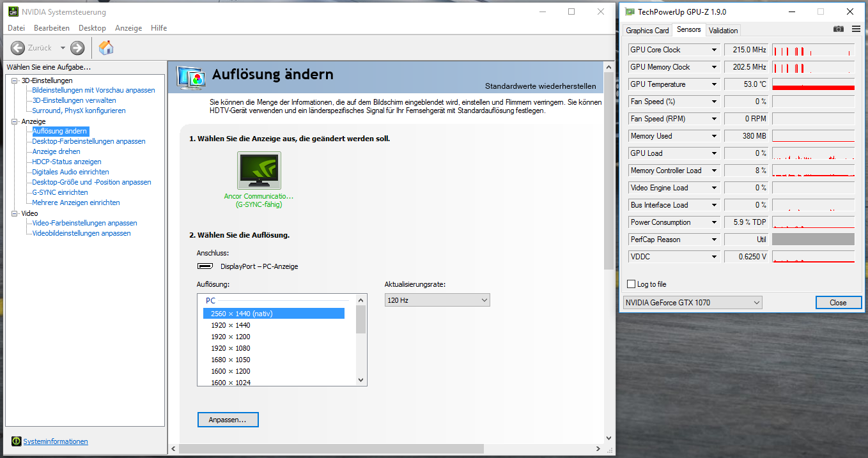The height and width of the screenshot is (458, 868).
Task: Select Anzeige drehen
Action: click(x=56, y=151)
